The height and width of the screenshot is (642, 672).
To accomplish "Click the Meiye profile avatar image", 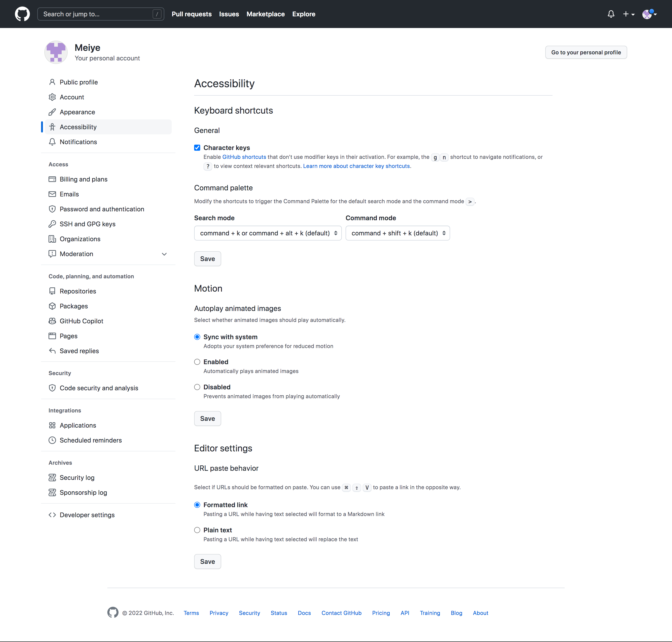I will point(56,52).
